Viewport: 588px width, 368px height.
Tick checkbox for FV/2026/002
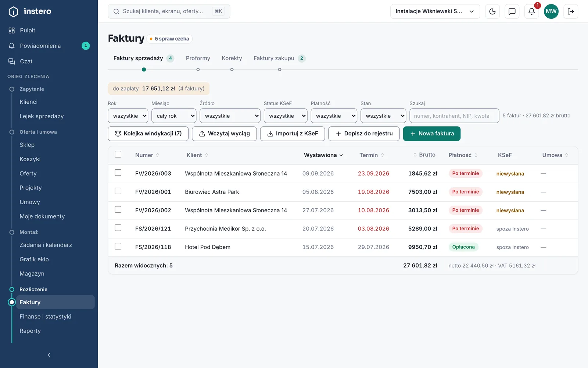(118, 209)
